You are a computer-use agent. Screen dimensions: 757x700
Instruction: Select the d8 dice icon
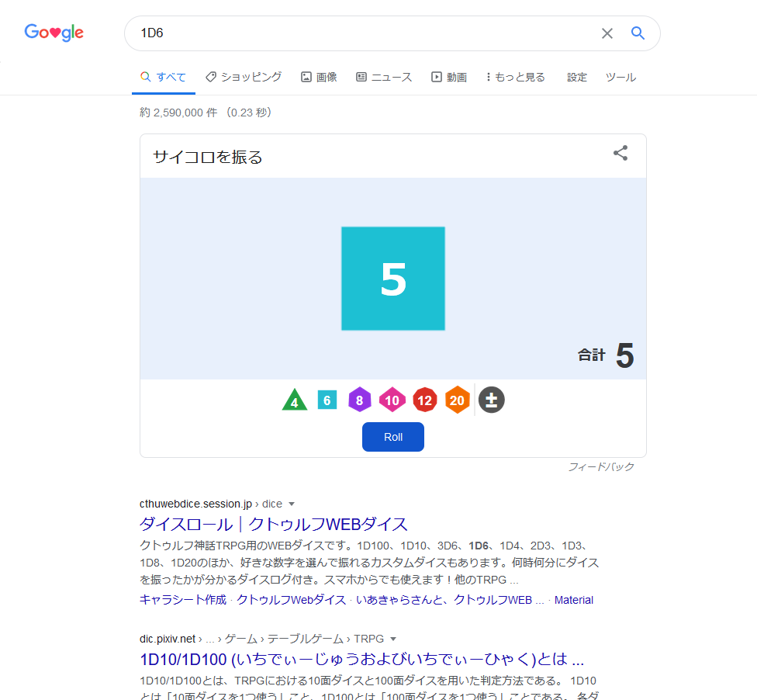coord(360,400)
